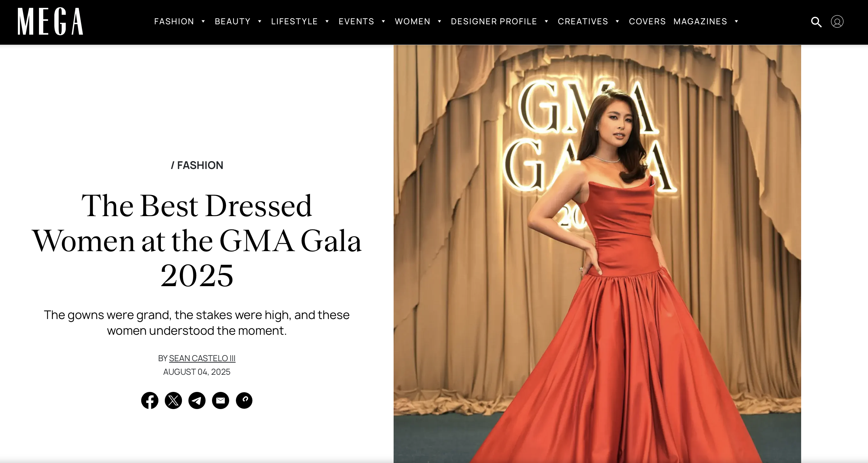Click the subtitle about gowns being grand

click(x=197, y=323)
